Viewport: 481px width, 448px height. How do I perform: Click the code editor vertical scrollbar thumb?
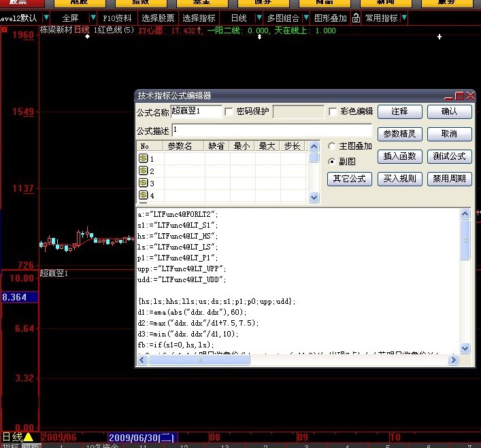465,239
